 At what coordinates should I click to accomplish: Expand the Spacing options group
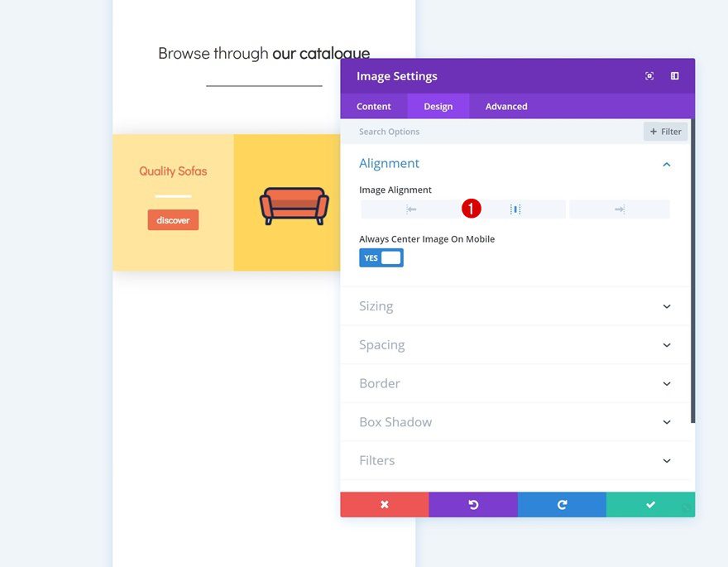pos(667,345)
